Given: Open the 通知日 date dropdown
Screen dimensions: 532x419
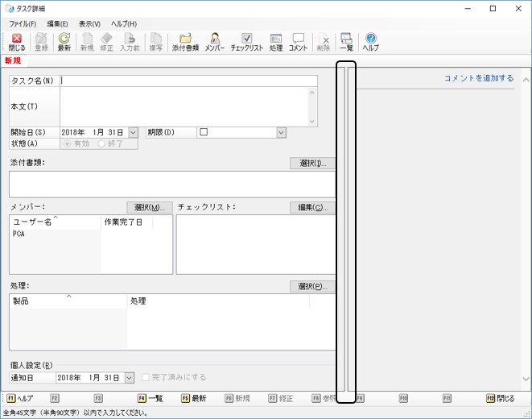Looking at the screenshot, I should (x=130, y=377).
